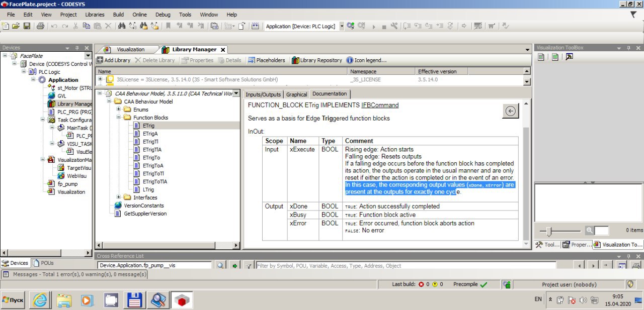Adjust the zoom slider in Visualization ToolBox
Viewport: 644px width, 310px height.
[549, 231]
